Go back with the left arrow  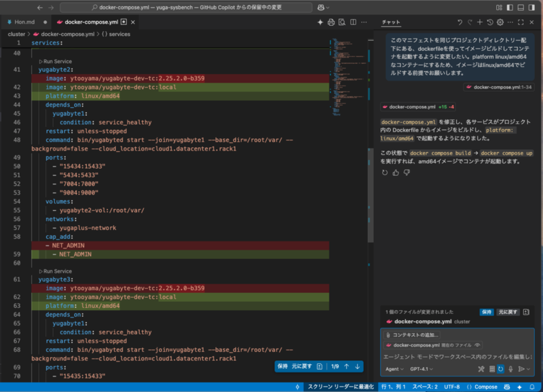40,7
